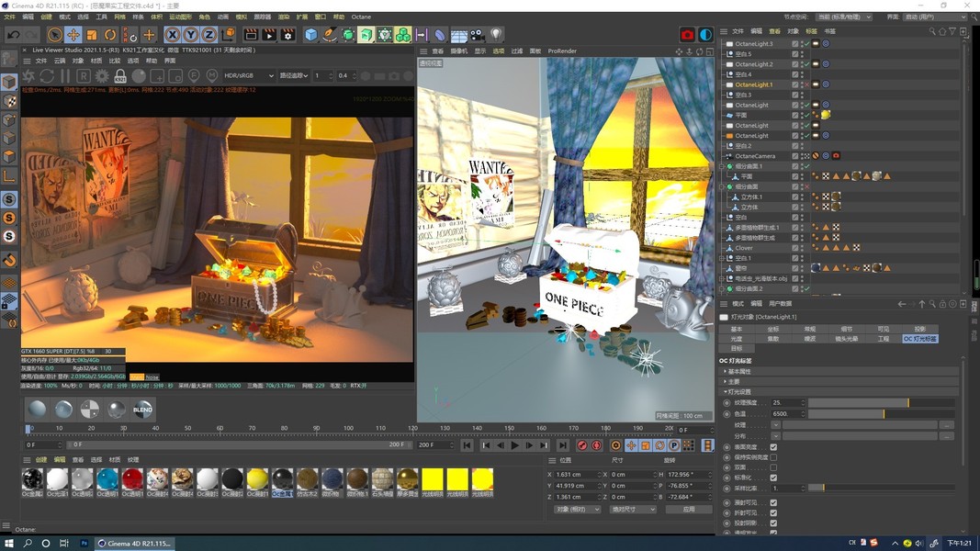Open 对象(相对) coordinate mode dropdown
This screenshot has width=980, height=551.
[x=578, y=509]
